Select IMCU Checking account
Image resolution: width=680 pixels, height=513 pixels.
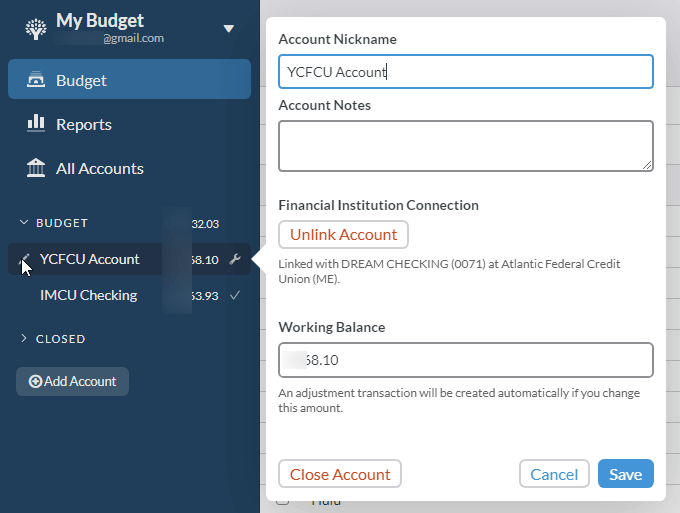88,295
